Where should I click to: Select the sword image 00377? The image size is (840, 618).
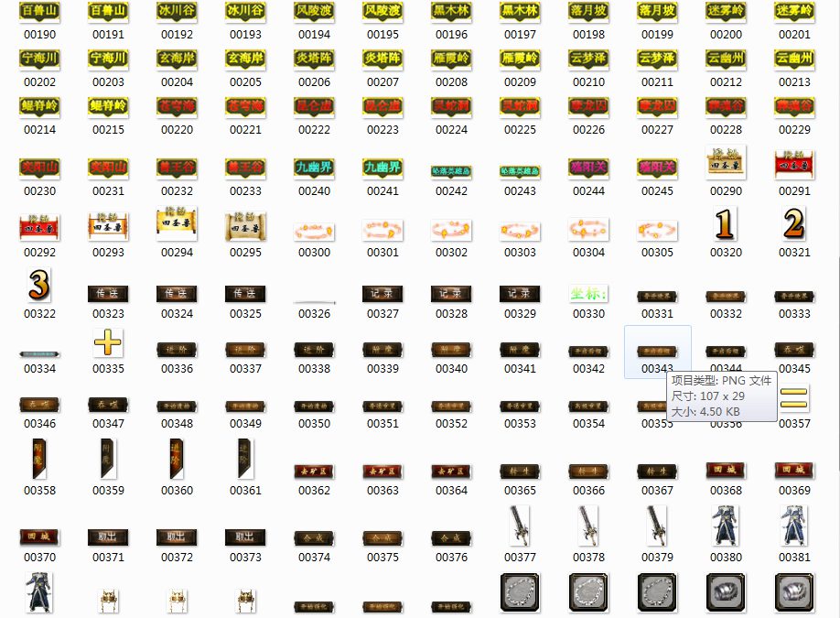(x=520, y=526)
